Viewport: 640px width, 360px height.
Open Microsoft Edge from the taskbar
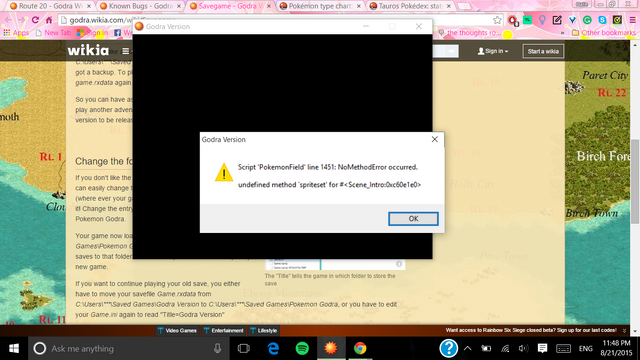coord(273,348)
